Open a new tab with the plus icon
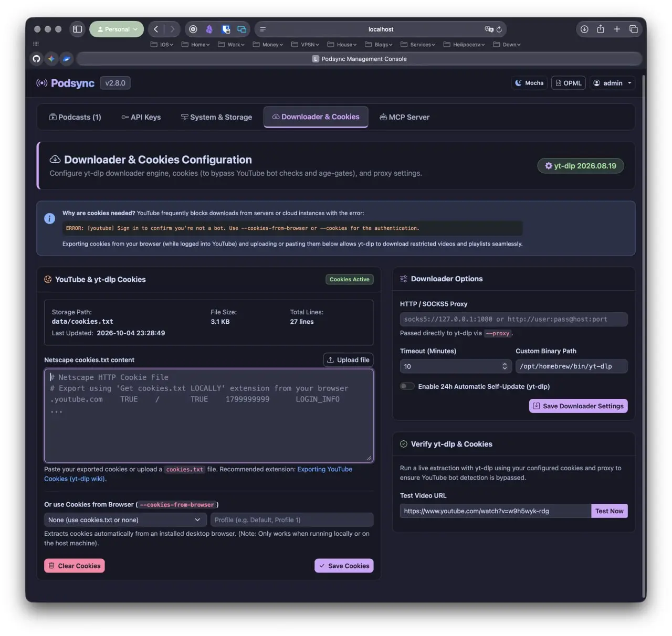672x636 pixels. pyautogui.click(x=617, y=29)
